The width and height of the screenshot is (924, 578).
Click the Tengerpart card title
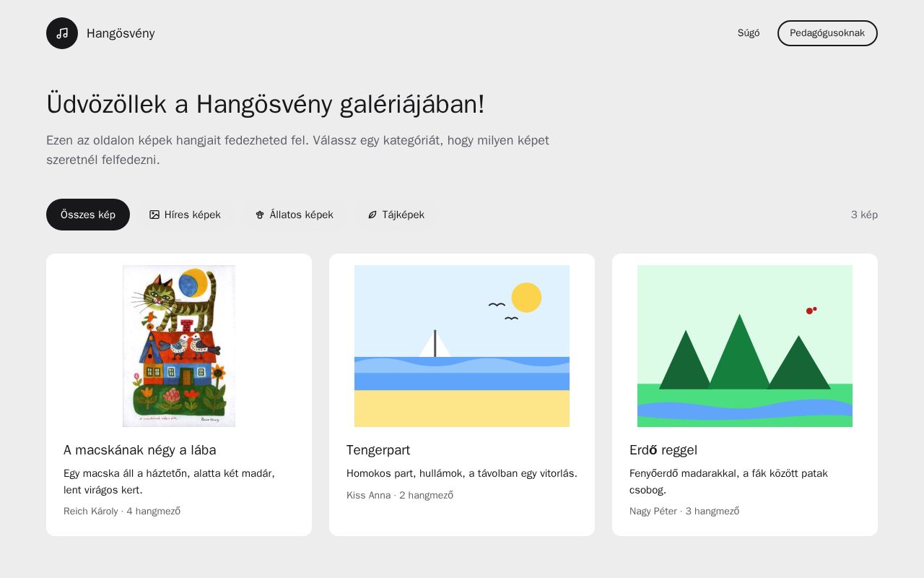378,450
